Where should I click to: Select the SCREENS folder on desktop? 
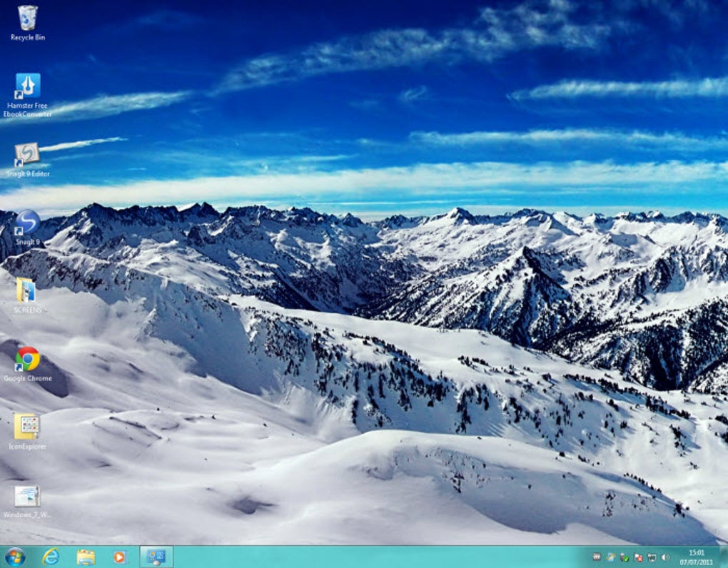pos(27,295)
